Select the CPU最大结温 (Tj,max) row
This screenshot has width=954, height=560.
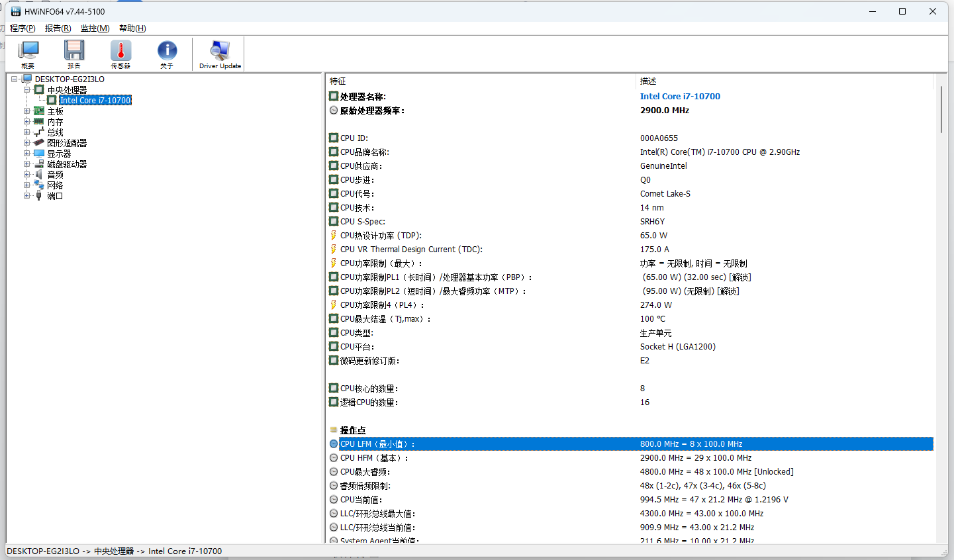(x=631, y=319)
